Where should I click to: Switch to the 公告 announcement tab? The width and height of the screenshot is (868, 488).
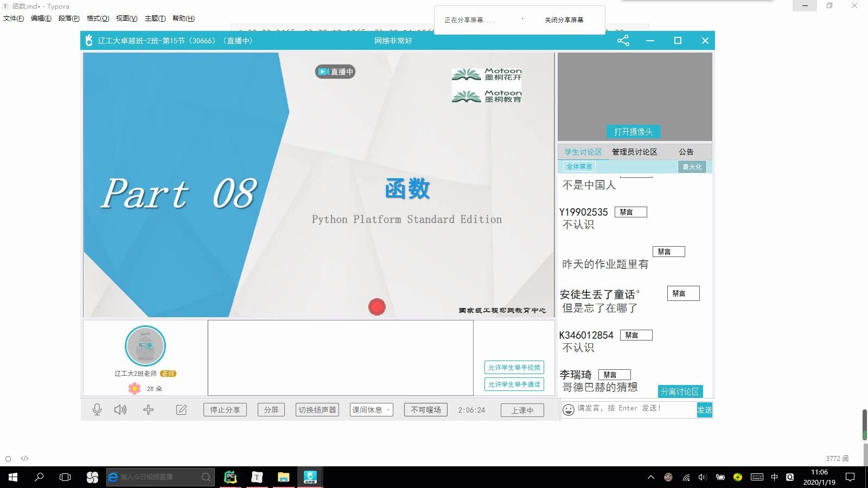(x=686, y=152)
